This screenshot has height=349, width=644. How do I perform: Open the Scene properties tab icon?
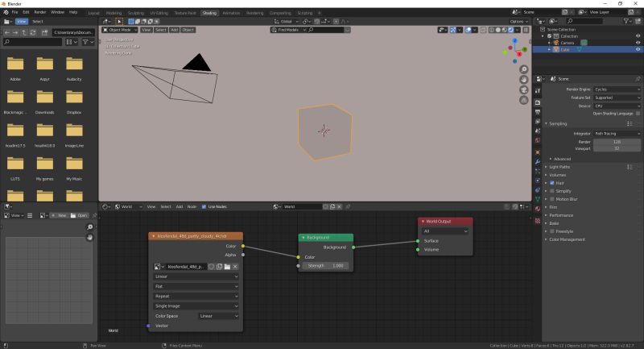[538, 131]
